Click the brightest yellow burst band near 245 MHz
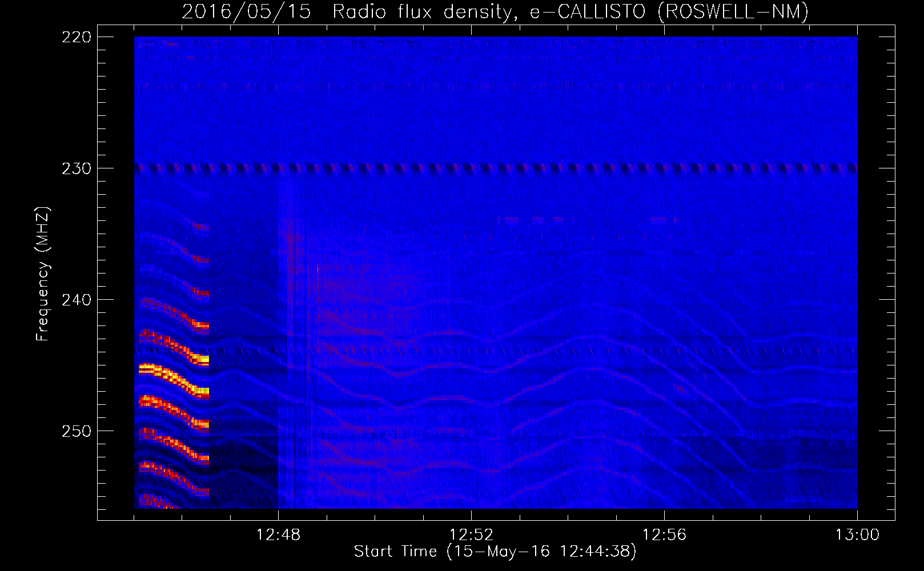This screenshot has width=924, height=571. coord(174,380)
